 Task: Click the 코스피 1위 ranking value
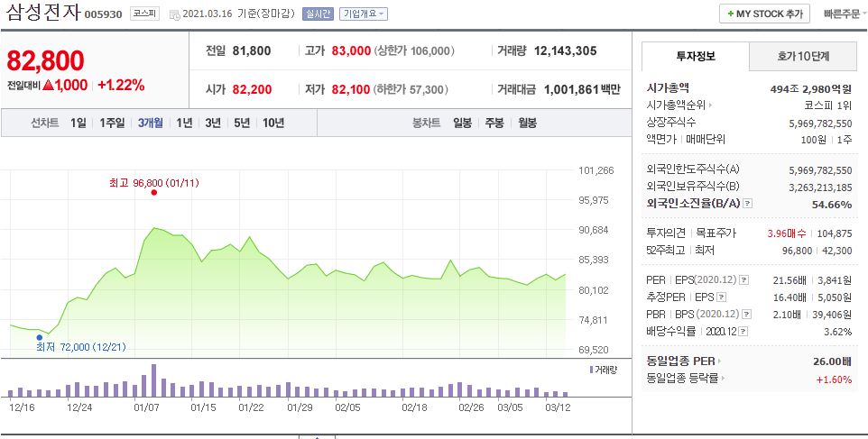tap(828, 105)
